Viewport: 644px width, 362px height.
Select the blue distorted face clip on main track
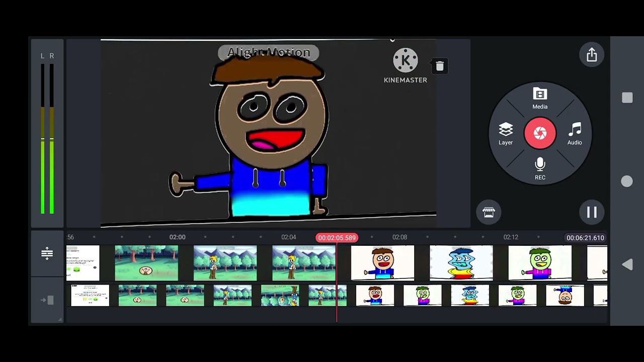point(461,263)
